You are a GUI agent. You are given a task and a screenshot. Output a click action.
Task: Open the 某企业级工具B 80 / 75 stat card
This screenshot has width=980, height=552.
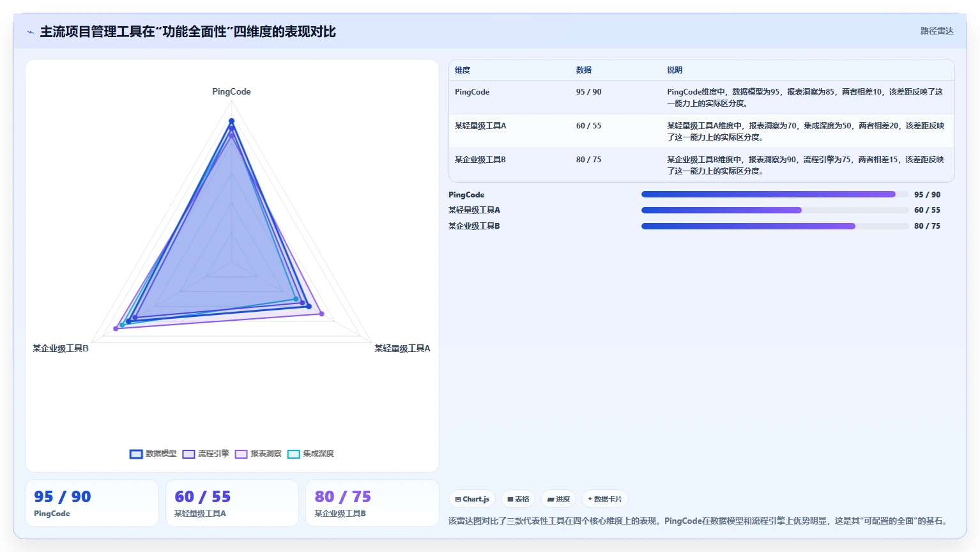tap(372, 503)
